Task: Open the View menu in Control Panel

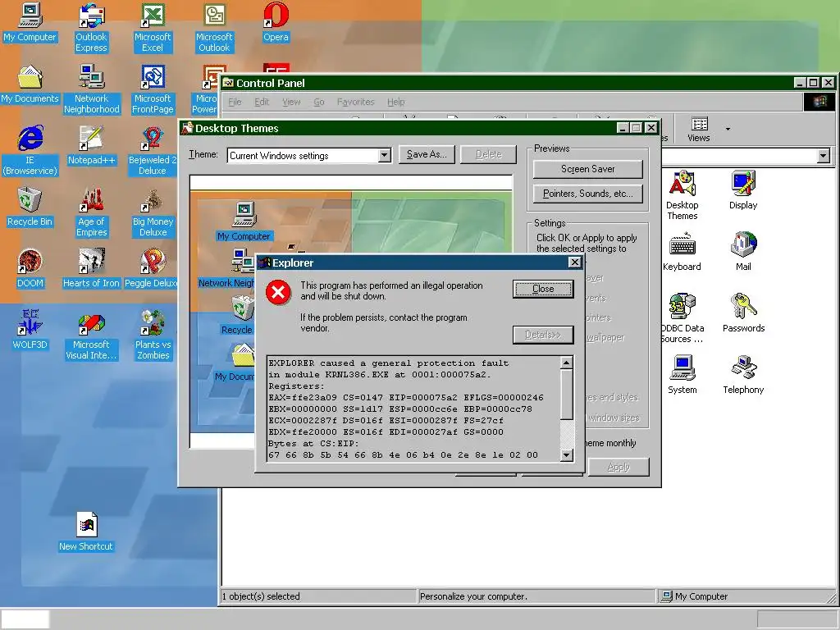Action: [x=291, y=102]
